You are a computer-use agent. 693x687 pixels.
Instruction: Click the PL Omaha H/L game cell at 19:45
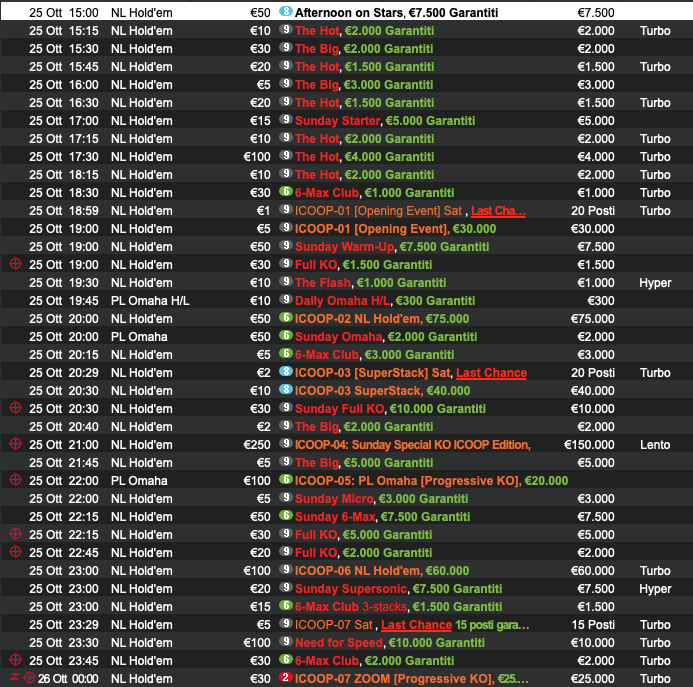click(150, 301)
